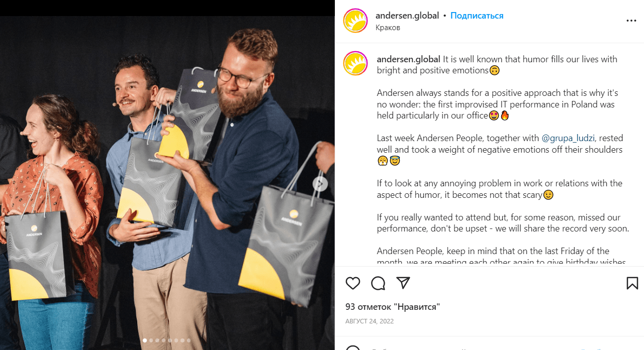Click the andersen.global avatar beside the caption
This screenshot has height=350, width=644.
point(356,64)
